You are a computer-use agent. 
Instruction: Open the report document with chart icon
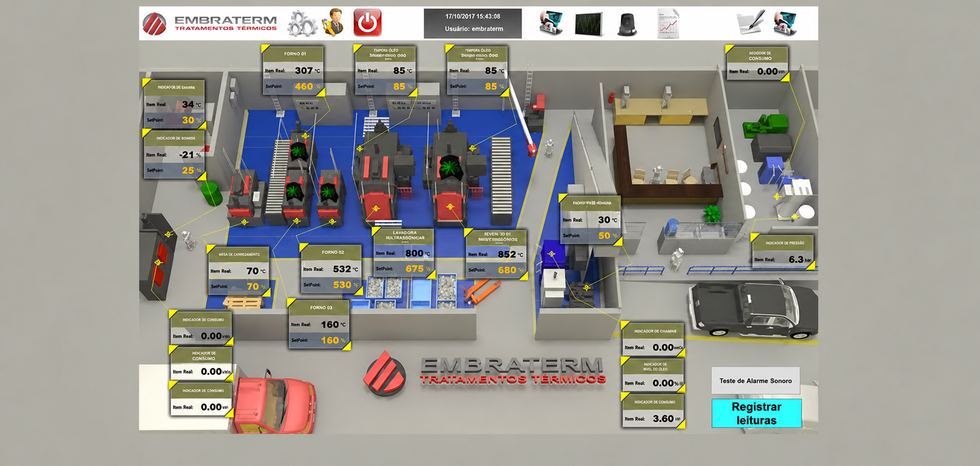click(668, 24)
